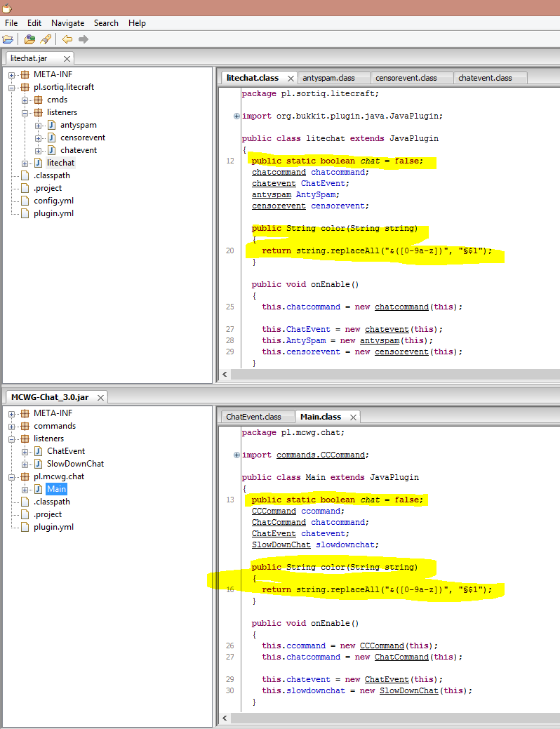
Task: Select .project in litechat.jar tree
Action: (48, 188)
